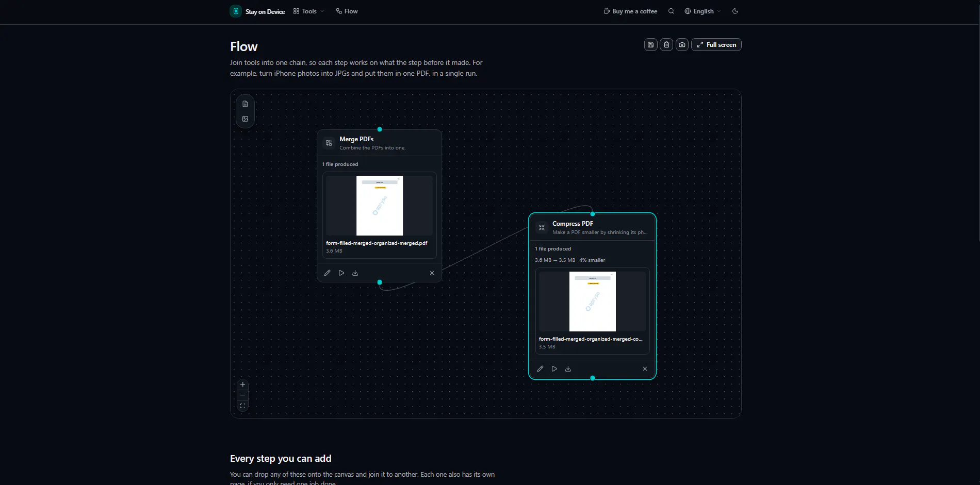980x485 pixels.
Task: Click the trash icon to clear flow
Action: click(666, 45)
